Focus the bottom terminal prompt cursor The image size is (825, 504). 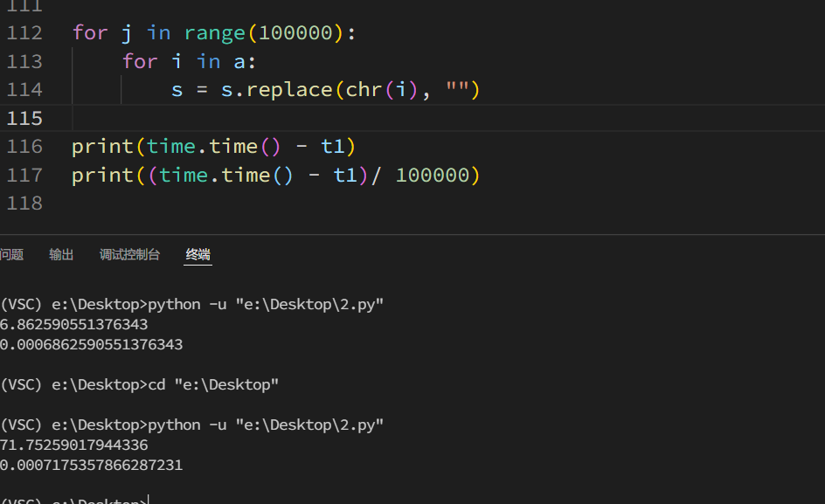pyautogui.click(x=149, y=501)
